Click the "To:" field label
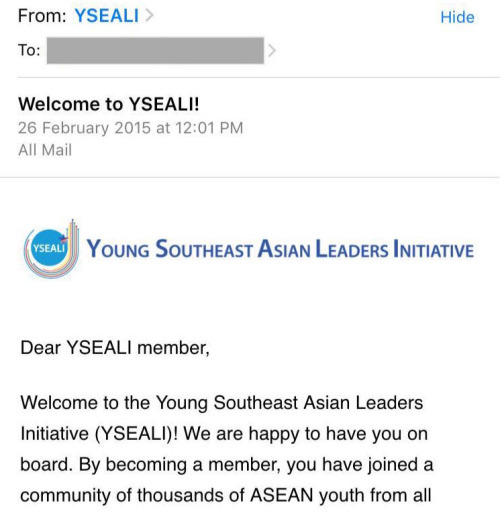 [x=29, y=50]
